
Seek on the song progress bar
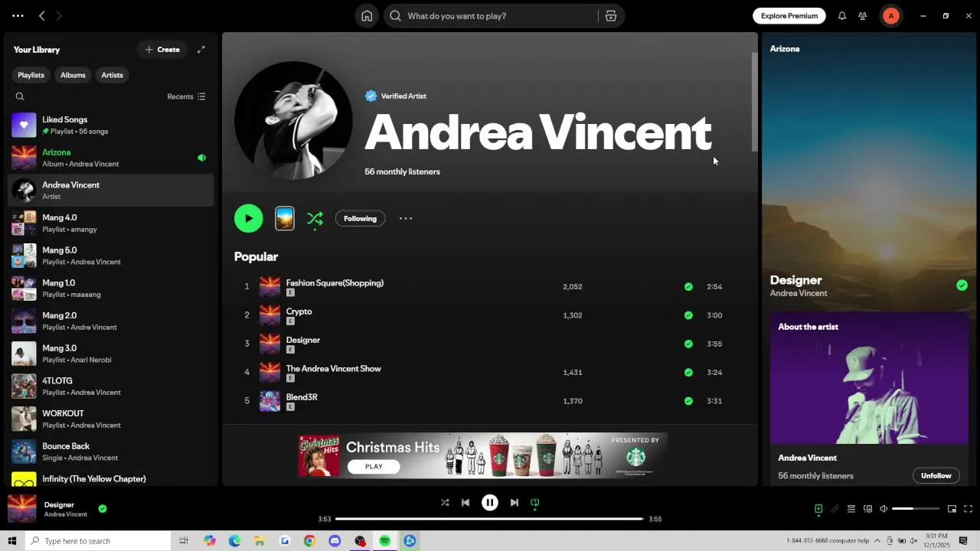pyautogui.click(x=490, y=519)
